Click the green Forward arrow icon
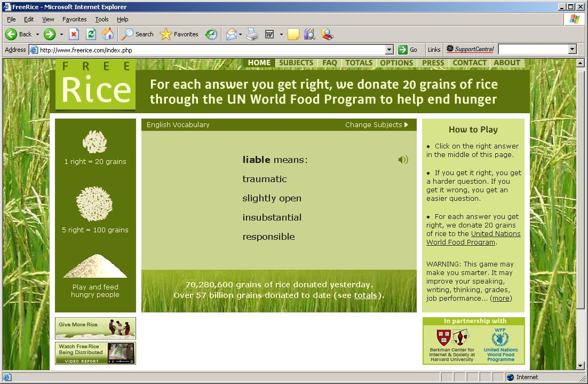Viewport: 588px width, 384px height. pos(50,34)
